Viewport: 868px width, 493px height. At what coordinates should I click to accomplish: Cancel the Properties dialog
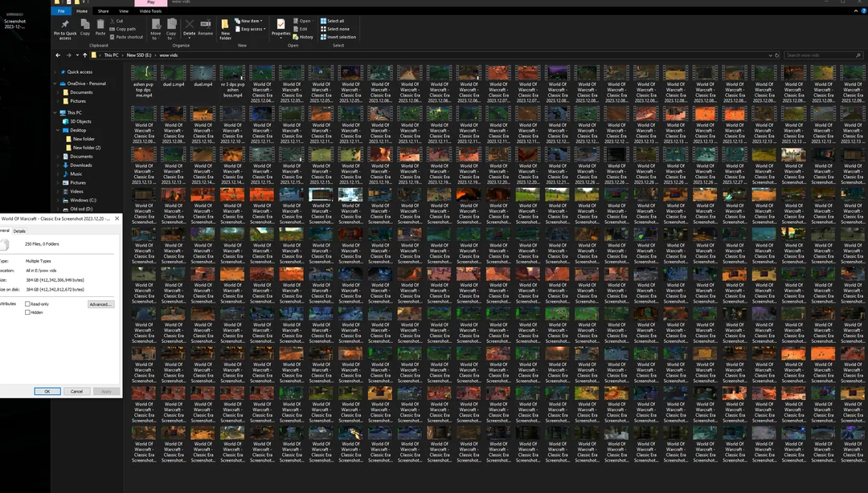tap(78, 391)
